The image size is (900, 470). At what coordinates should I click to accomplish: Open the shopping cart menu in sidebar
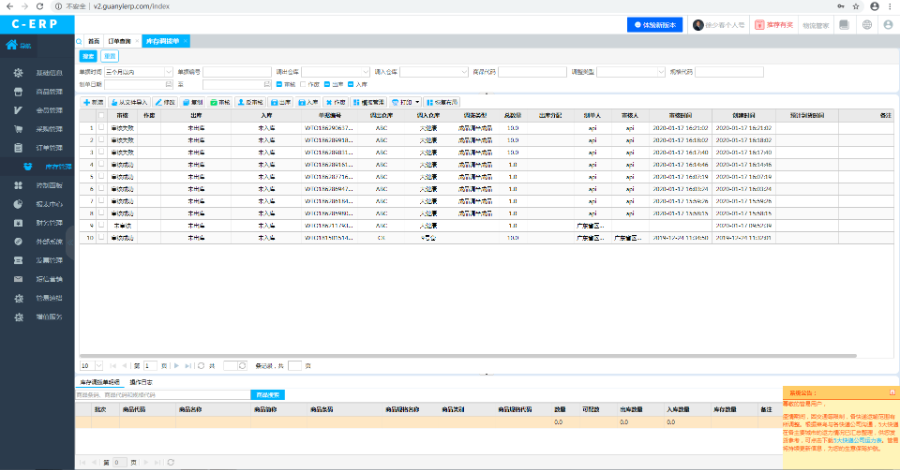tap(19, 128)
